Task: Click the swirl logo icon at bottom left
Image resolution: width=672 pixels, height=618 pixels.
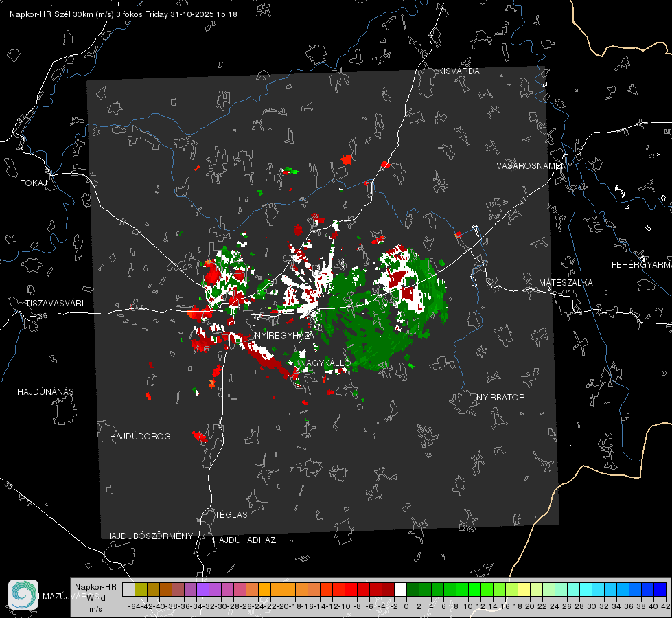Action: click(x=23, y=595)
